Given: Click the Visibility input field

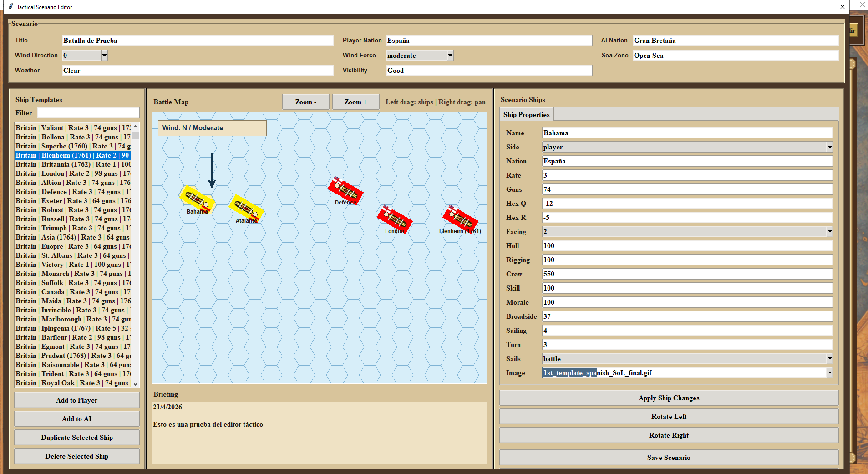Looking at the screenshot, I should coord(489,70).
